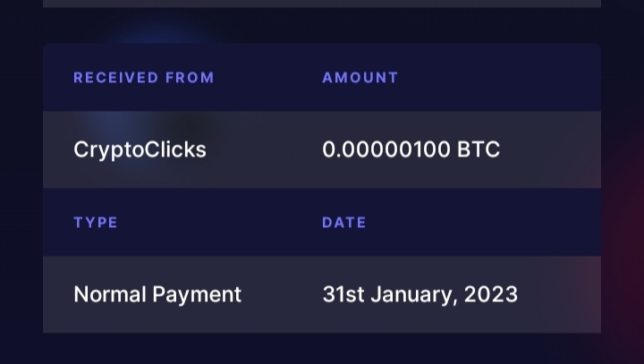Image resolution: width=644 pixels, height=364 pixels.
Task: Click dark background below transaction card
Action: (x=322, y=349)
